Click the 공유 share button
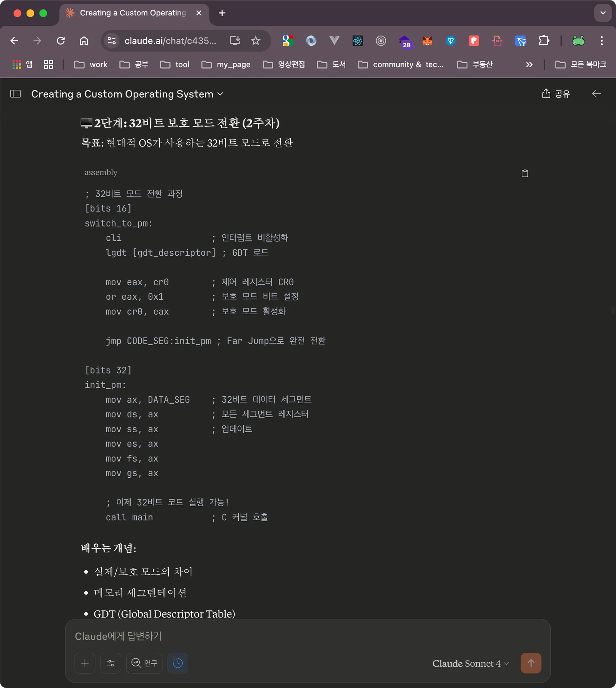616x688 pixels. tap(556, 94)
